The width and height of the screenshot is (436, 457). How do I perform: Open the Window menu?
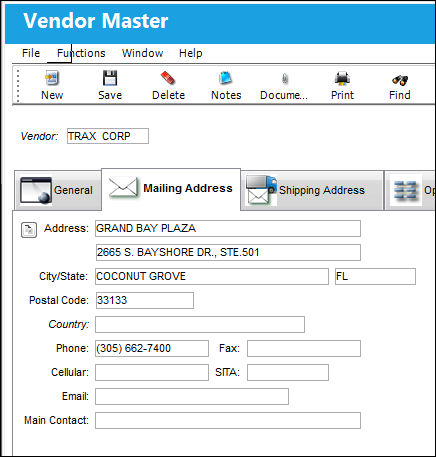(142, 53)
